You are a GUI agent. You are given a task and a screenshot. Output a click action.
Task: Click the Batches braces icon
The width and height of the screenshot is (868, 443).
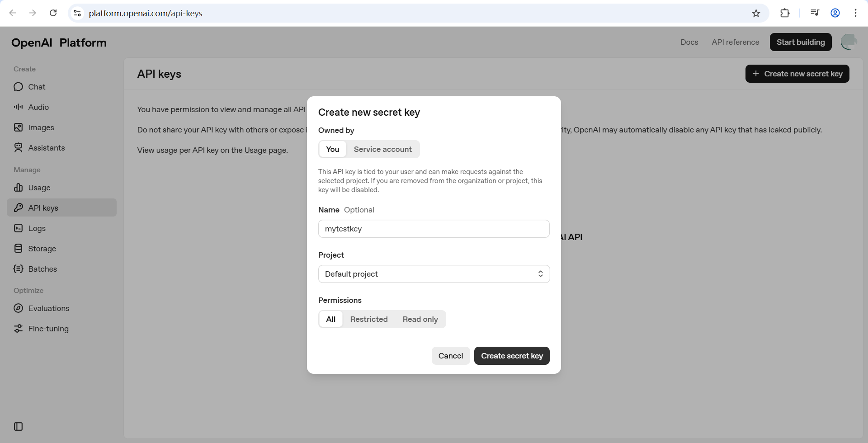click(18, 269)
